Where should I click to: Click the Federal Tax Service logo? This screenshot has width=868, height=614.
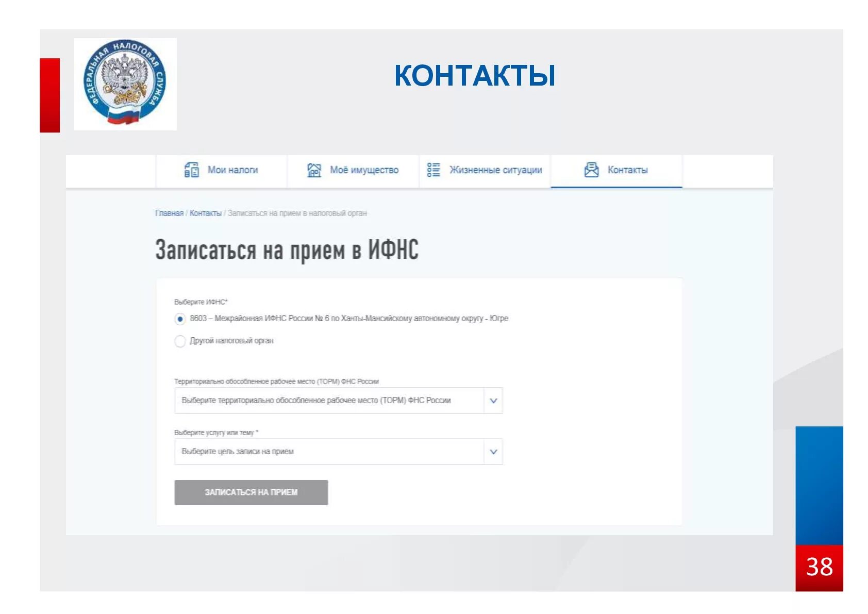click(x=125, y=84)
